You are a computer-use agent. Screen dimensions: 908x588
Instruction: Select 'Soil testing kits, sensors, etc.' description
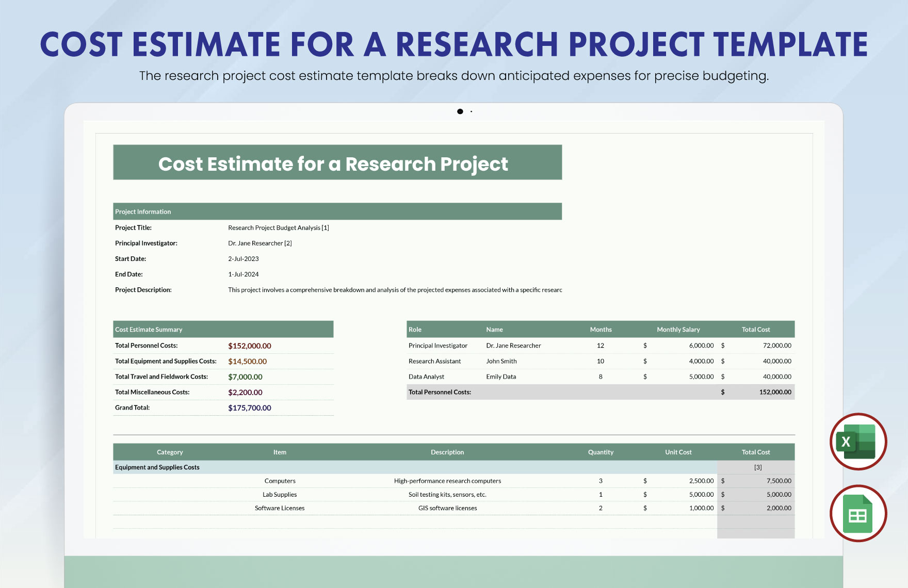pos(448,494)
